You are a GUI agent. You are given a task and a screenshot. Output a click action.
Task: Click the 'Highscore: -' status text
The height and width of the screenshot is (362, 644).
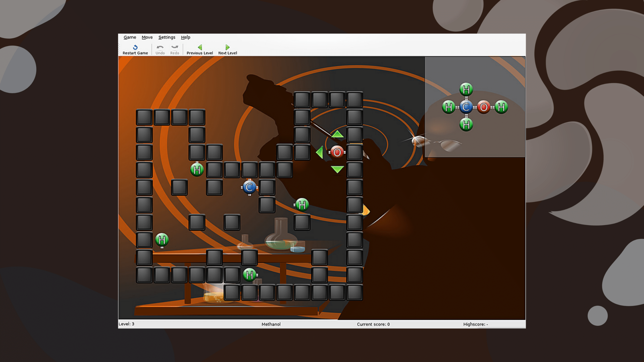point(475,324)
